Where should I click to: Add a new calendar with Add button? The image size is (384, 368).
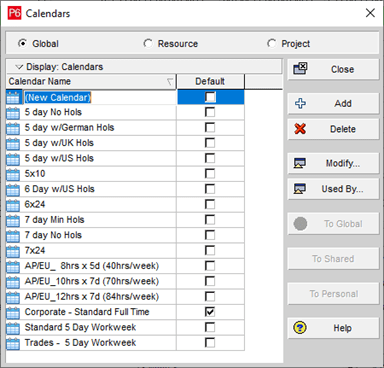pos(333,103)
